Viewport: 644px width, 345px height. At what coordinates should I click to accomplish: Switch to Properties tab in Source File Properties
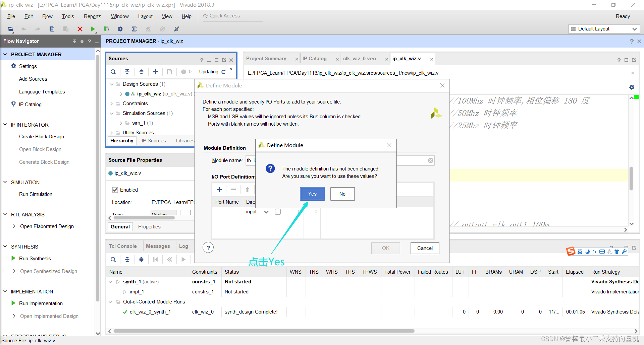pyautogui.click(x=149, y=227)
